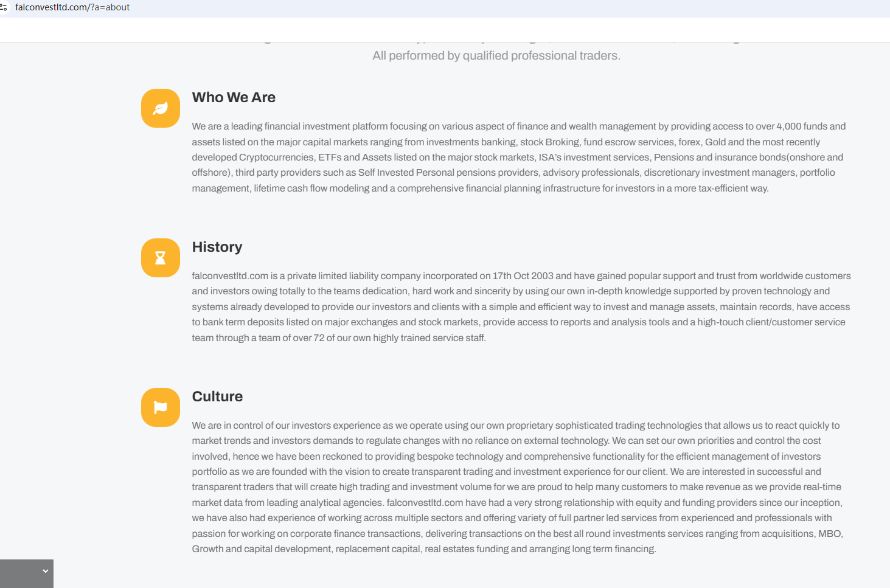Click the site information icon in address bar
Image resolution: width=890 pixels, height=588 pixels.
(x=4, y=7)
